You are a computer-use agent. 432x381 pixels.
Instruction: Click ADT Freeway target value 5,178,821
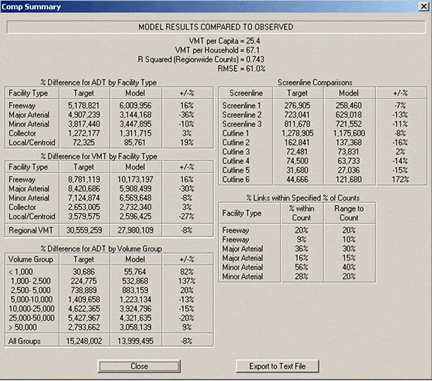pos(84,106)
